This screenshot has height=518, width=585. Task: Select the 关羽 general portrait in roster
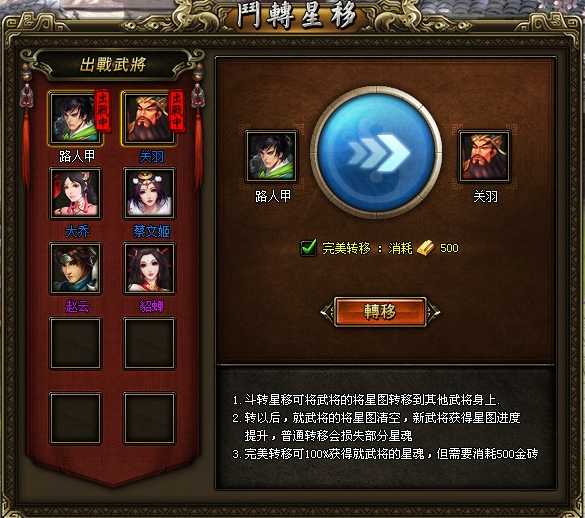(x=149, y=118)
